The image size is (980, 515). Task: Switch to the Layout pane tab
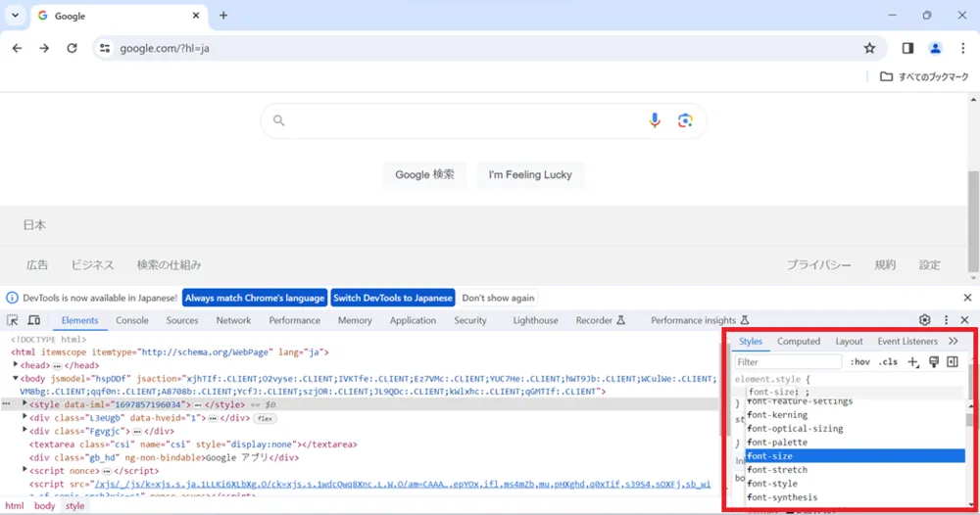click(x=849, y=342)
